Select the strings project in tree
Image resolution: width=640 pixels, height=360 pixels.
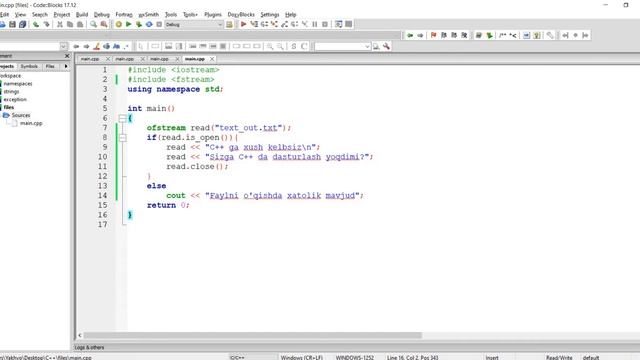pos(11,91)
